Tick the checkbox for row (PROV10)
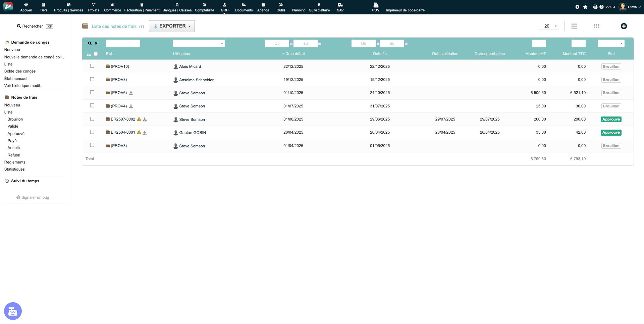 (x=92, y=66)
